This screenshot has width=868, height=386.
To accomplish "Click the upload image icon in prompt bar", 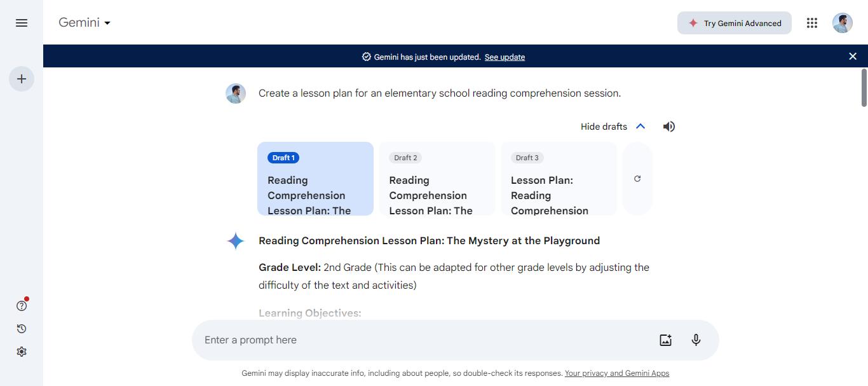I will (x=665, y=340).
